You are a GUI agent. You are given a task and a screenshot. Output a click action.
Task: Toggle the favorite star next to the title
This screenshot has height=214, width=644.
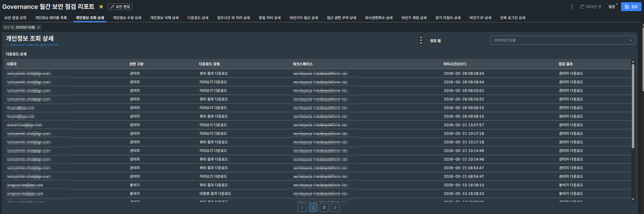point(101,7)
